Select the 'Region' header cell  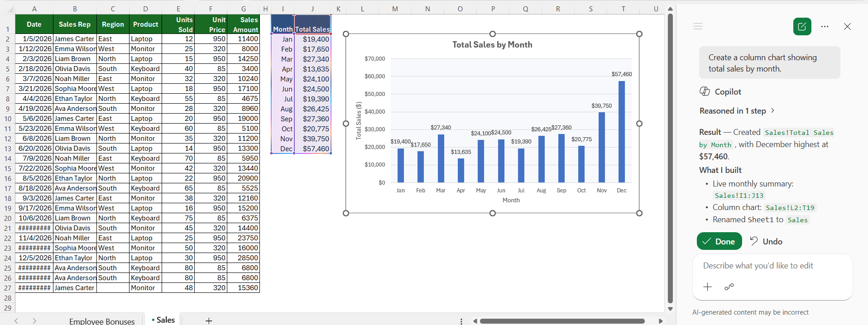tap(113, 24)
